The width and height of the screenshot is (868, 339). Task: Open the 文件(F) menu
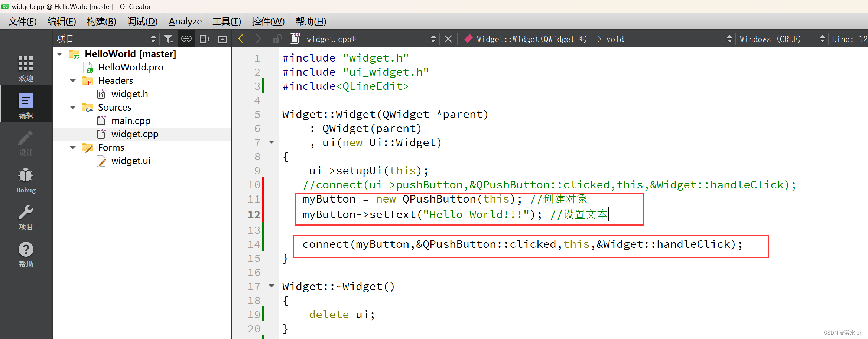22,22
